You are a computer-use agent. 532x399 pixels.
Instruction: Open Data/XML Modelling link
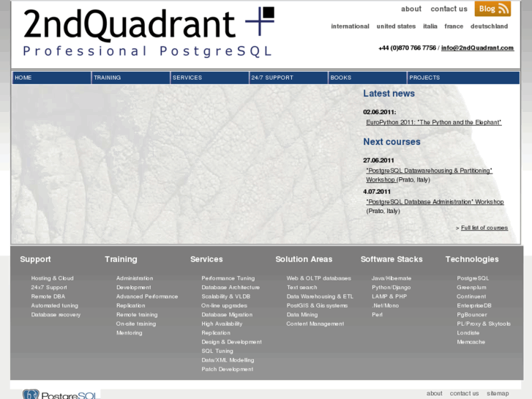pos(228,360)
